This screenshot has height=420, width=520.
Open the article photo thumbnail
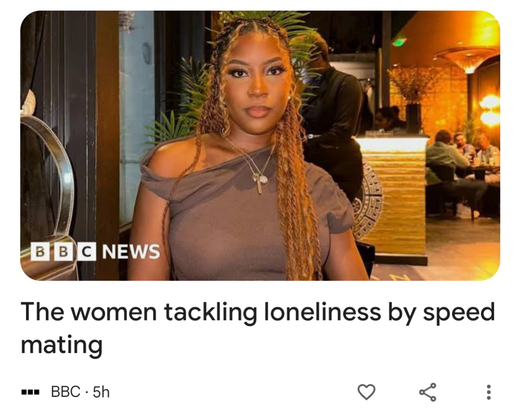pos(260,145)
